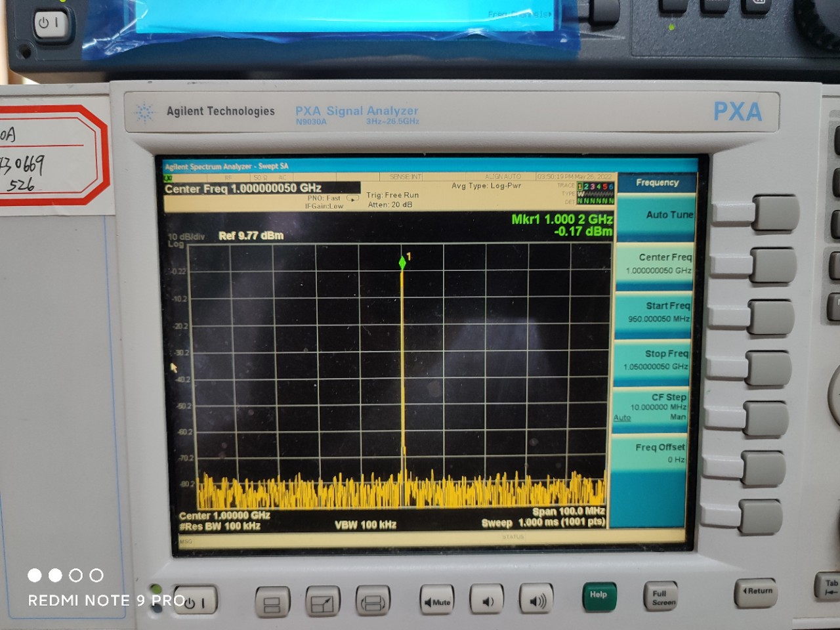The height and width of the screenshot is (630, 840).
Task: Lower the speaker volume
Action: (x=487, y=600)
